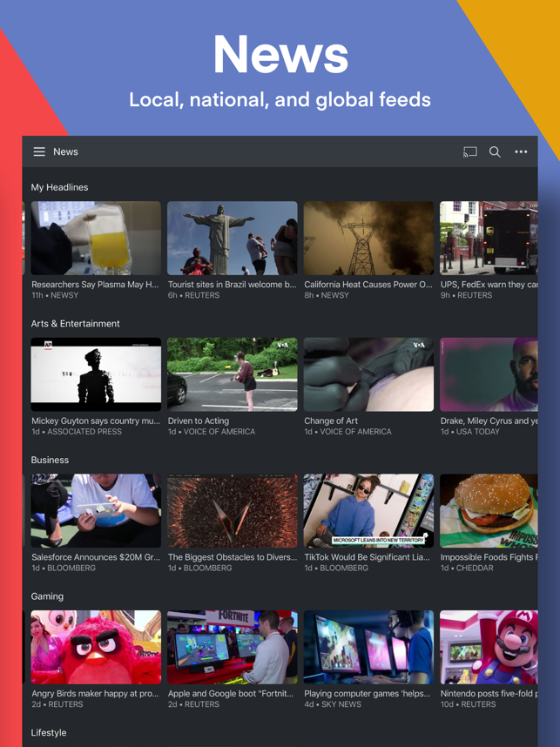Click the '6h • REUTERS' source label
The image size is (560, 747).
[x=193, y=295]
